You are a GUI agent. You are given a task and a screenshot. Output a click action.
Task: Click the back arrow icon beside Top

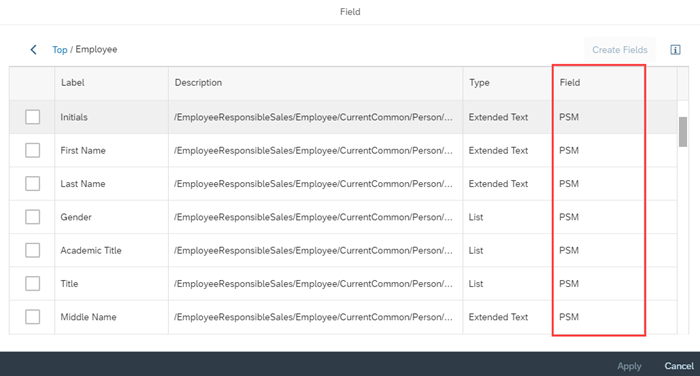point(33,50)
